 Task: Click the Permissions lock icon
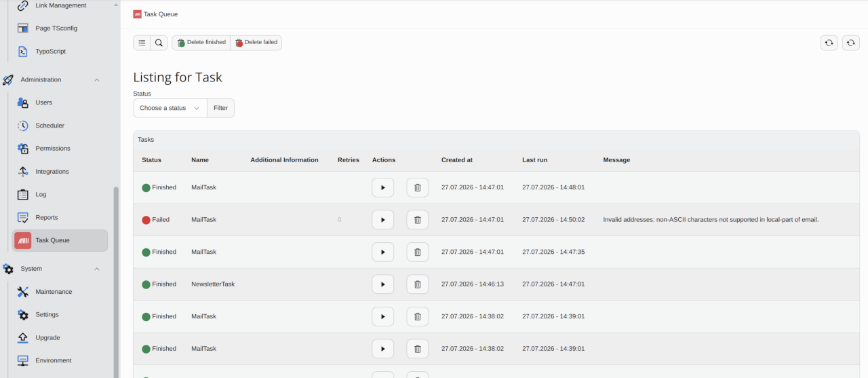[x=23, y=149]
